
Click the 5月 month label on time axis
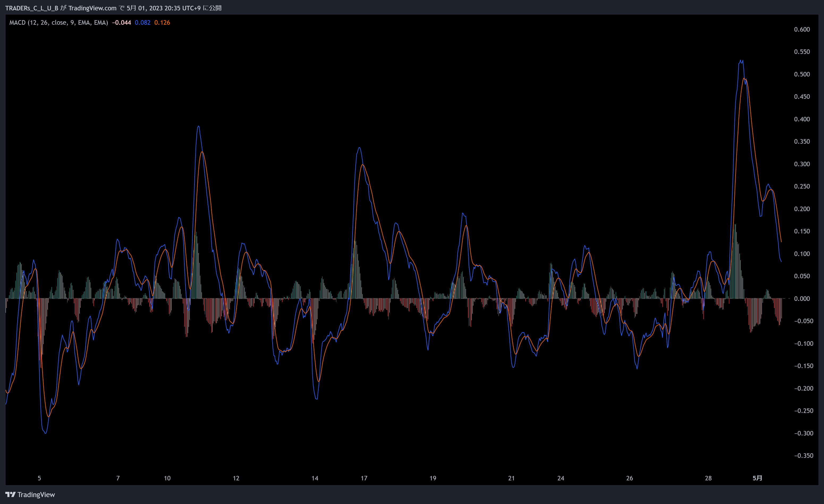pyautogui.click(x=757, y=478)
